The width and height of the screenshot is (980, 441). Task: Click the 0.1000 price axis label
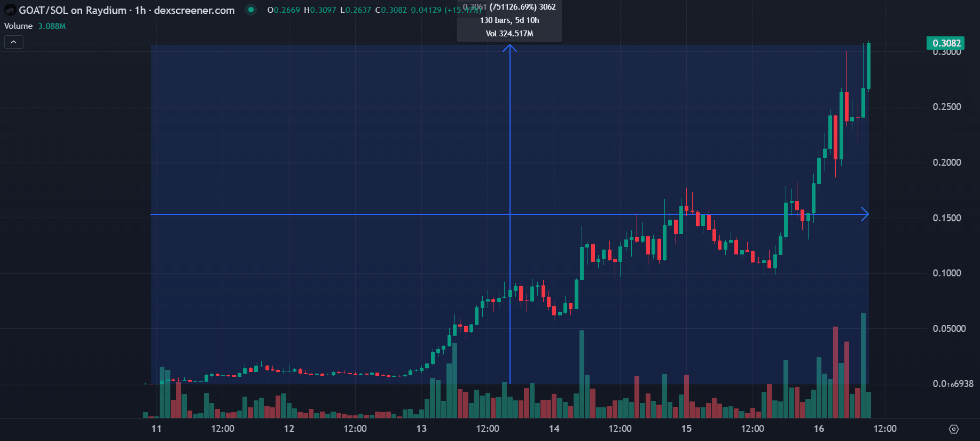pos(946,273)
